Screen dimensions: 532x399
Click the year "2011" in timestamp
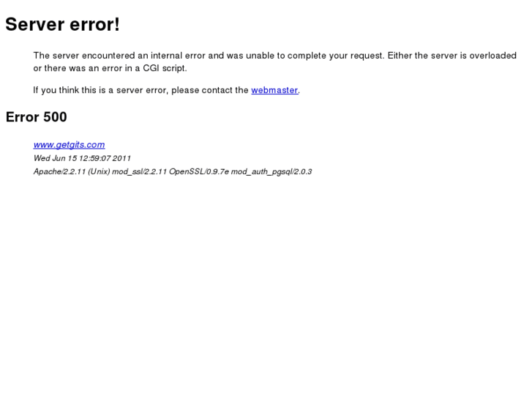pos(121,158)
